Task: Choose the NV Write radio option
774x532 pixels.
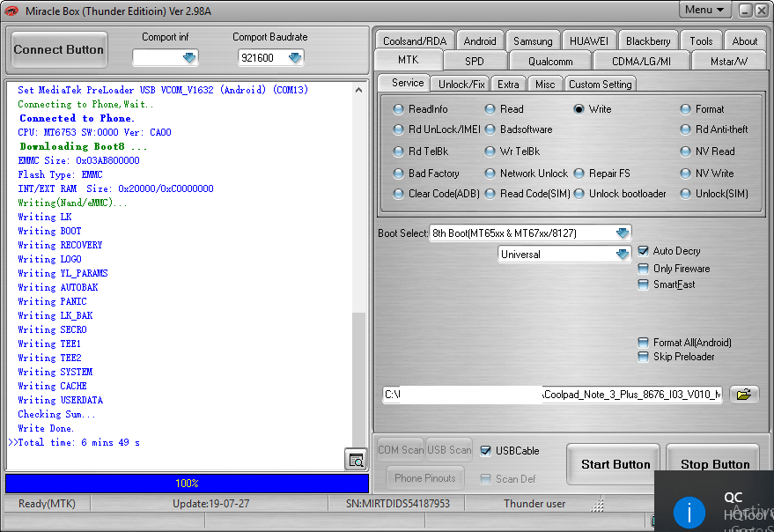Action: pos(685,174)
